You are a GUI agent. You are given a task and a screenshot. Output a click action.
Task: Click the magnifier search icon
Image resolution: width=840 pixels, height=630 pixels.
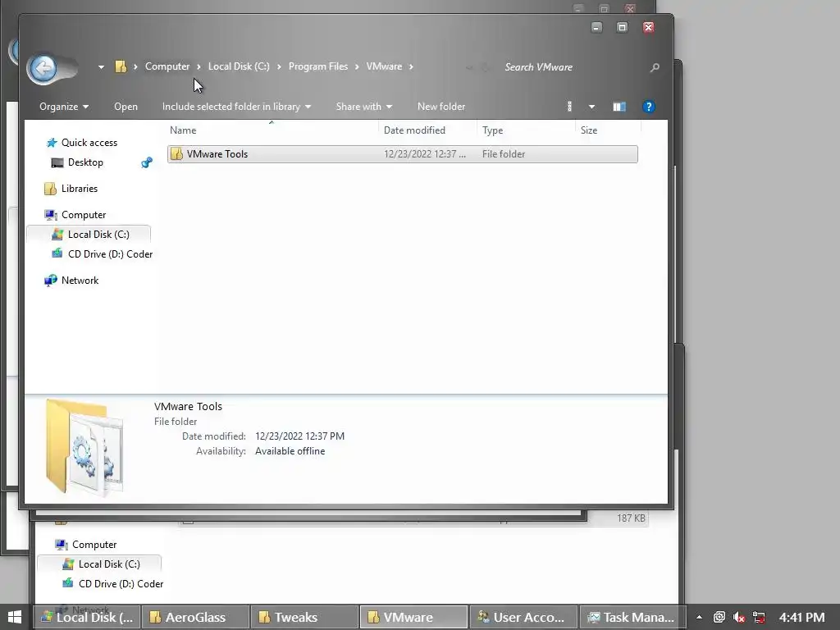(655, 67)
